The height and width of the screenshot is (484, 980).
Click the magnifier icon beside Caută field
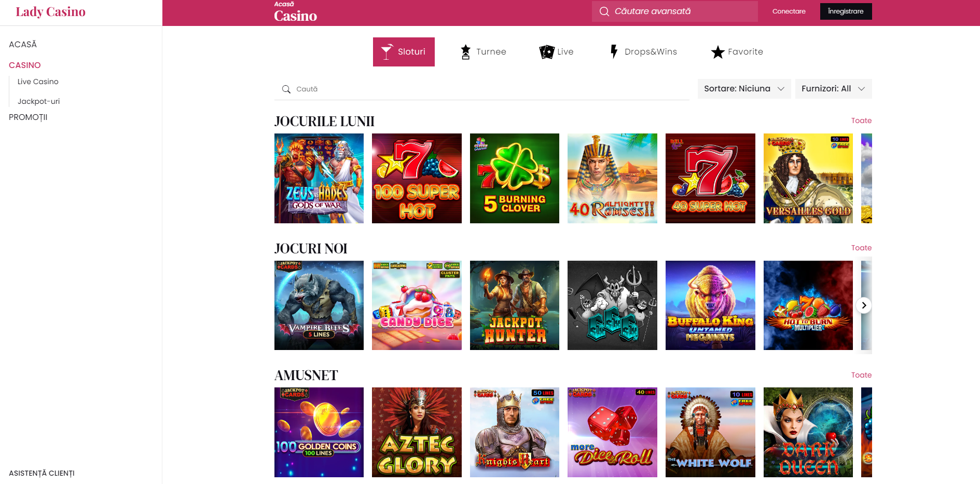(286, 89)
